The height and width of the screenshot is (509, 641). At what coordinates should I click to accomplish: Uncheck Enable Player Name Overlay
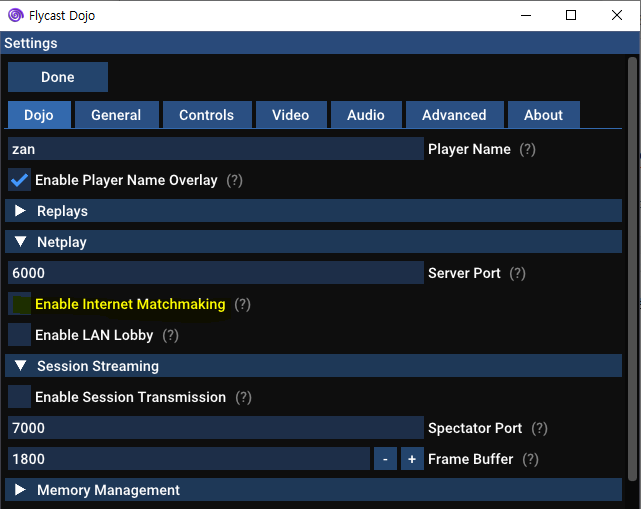[19, 180]
